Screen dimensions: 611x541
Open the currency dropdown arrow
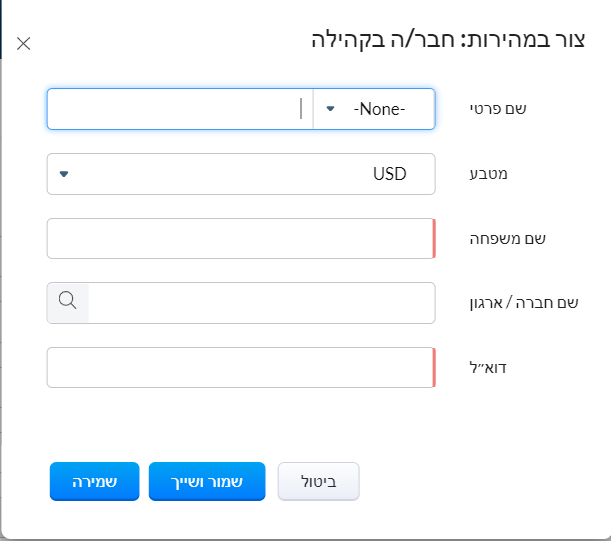[x=64, y=174]
